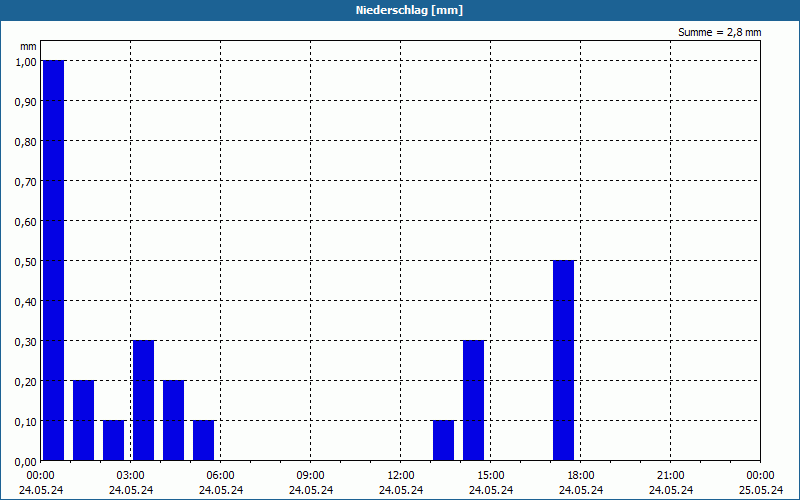Click the "24.05.24" date under 12:00
The width and height of the screenshot is (800, 500).
point(401,490)
